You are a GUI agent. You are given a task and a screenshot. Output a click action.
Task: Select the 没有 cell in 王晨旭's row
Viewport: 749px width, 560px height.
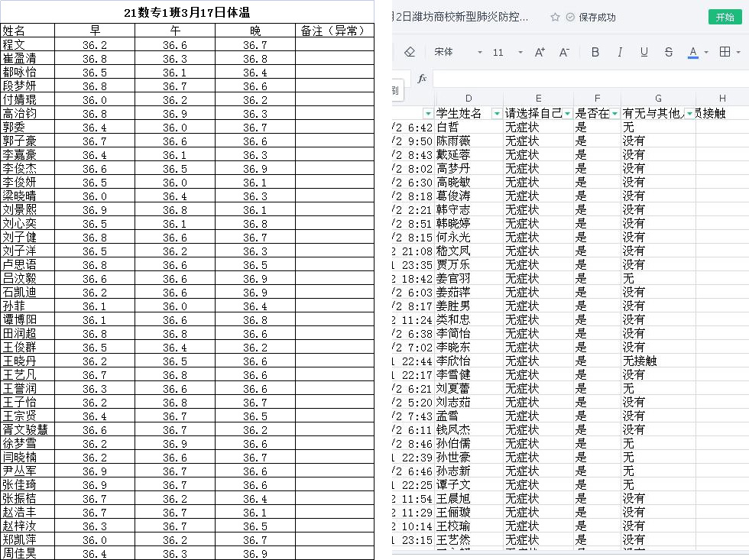click(x=658, y=498)
